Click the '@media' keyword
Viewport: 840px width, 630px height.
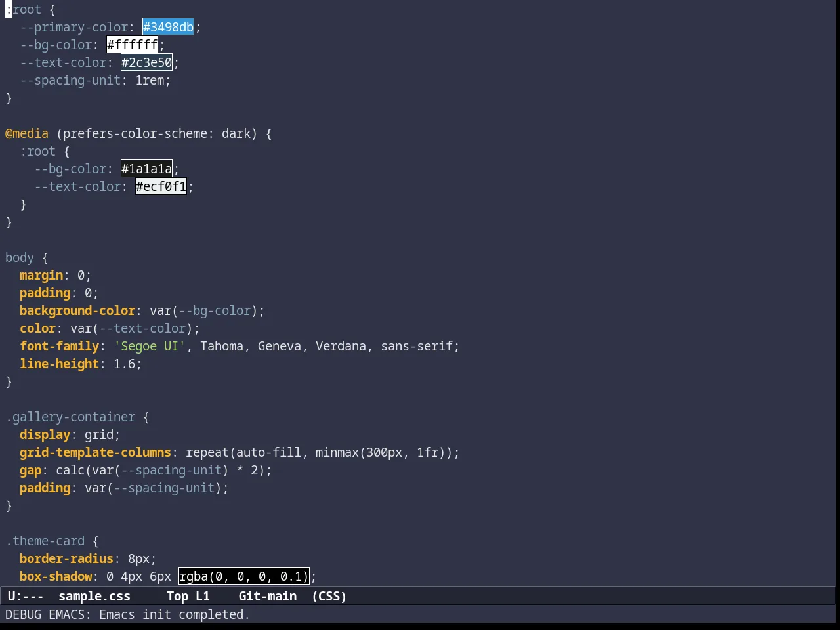[x=27, y=133]
